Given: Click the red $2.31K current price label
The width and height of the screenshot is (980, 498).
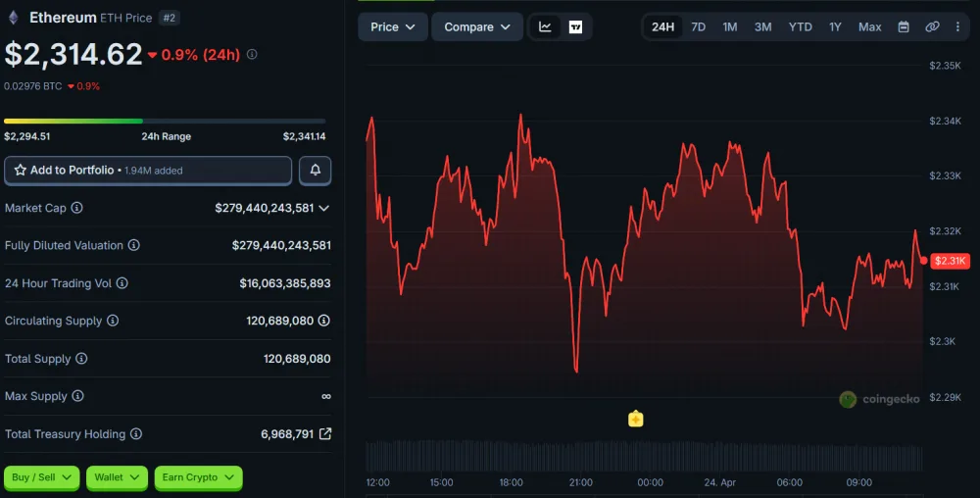Looking at the screenshot, I should tap(950, 261).
